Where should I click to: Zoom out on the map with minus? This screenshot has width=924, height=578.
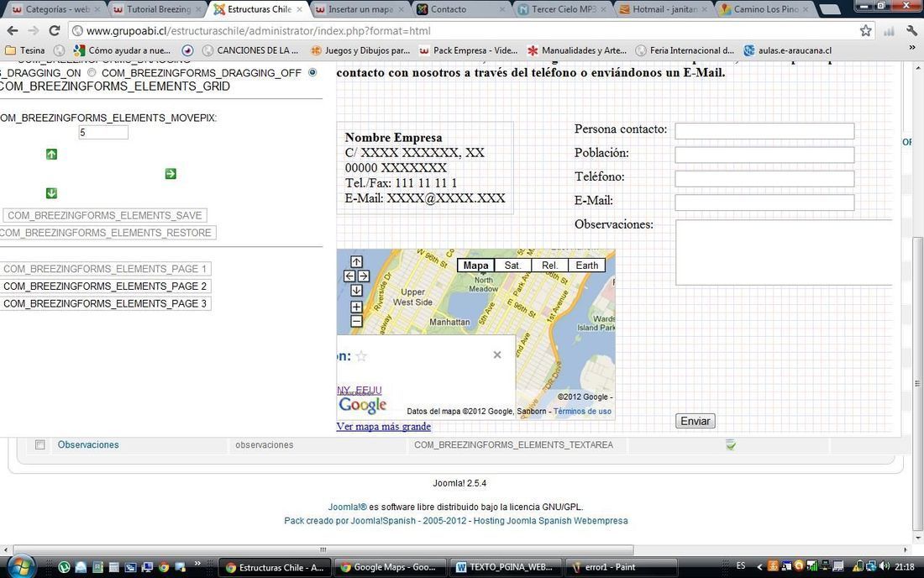pos(356,321)
